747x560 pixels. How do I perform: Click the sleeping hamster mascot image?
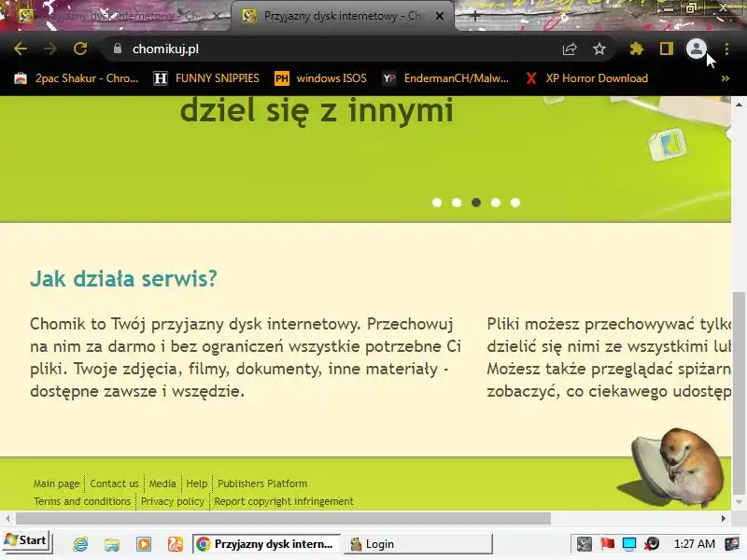pyautogui.click(x=674, y=467)
